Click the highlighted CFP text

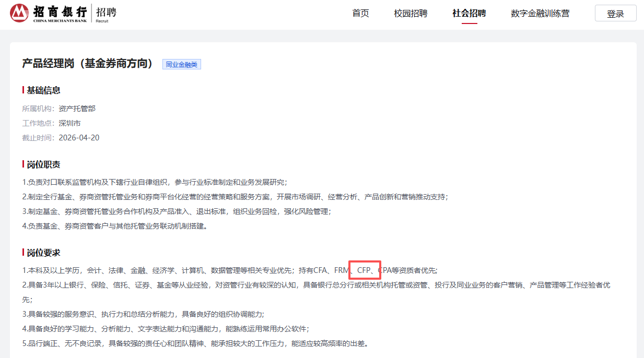pyautogui.click(x=364, y=270)
